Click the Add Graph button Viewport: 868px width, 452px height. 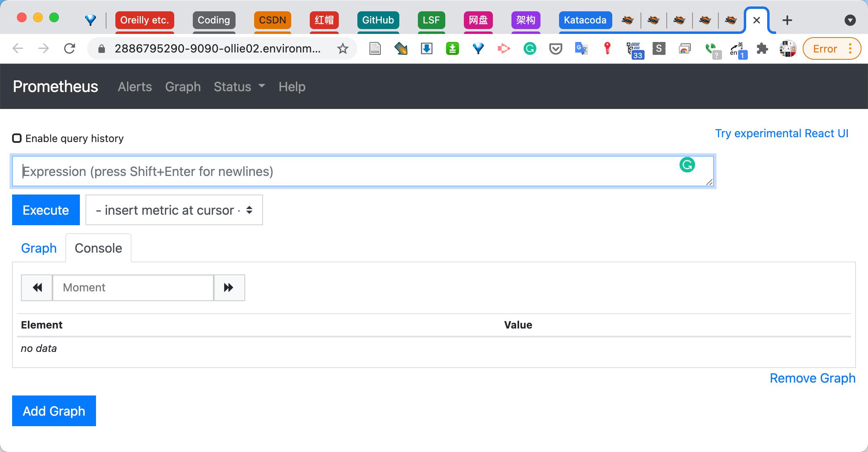pos(54,411)
